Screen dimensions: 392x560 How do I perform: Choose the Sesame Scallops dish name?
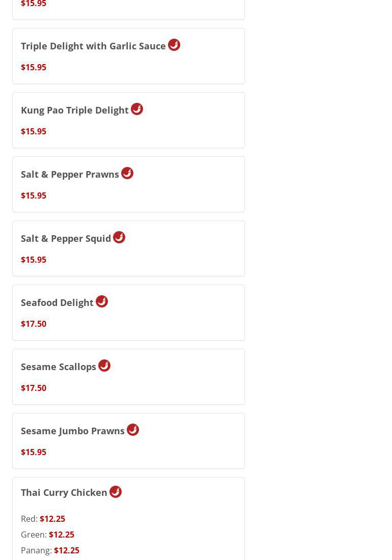59,367
